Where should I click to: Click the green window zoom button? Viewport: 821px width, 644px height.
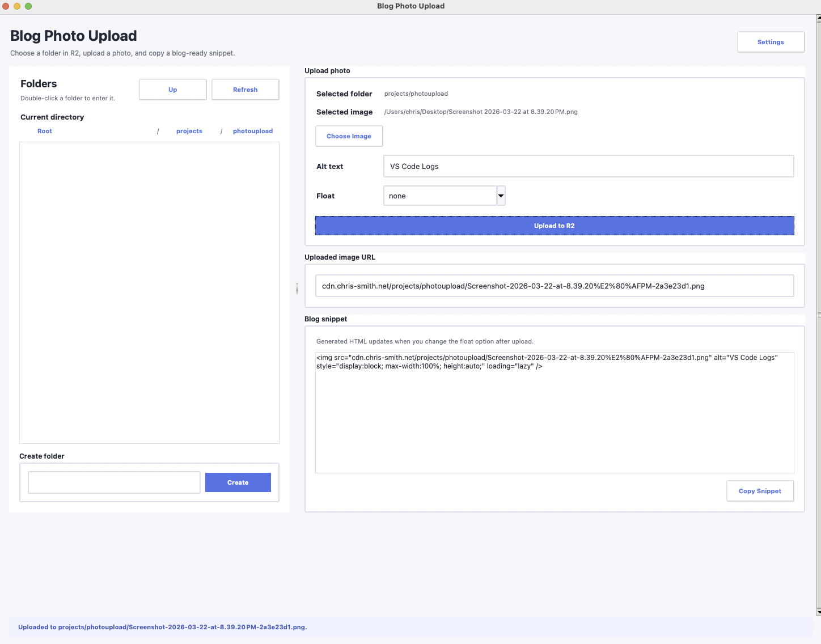[28, 6]
